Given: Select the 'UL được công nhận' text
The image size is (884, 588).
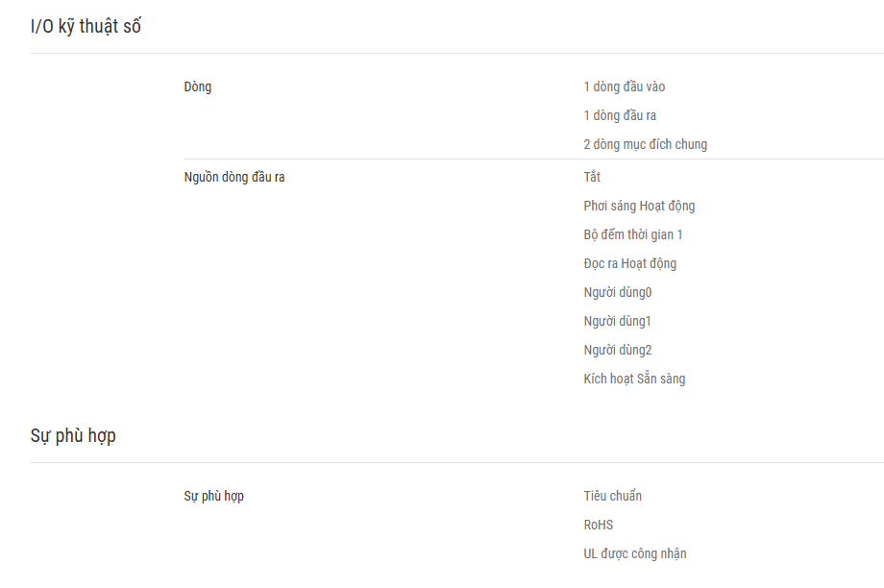Looking at the screenshot, I should click(635, 553).
